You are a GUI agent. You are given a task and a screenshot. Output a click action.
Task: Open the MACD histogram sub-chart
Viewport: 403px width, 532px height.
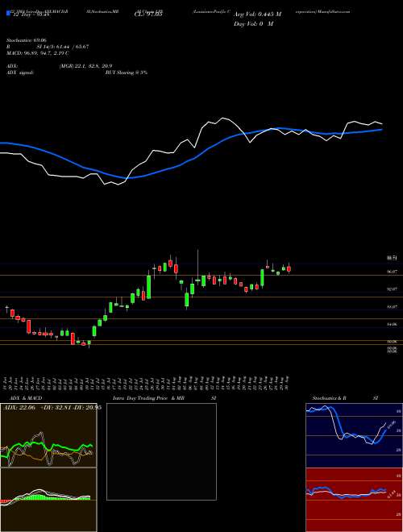click(48, 499)
